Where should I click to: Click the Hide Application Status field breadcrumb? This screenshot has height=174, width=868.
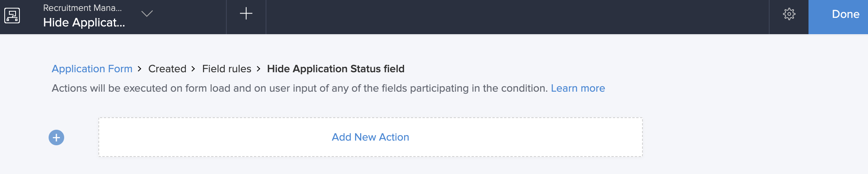[336, 69]
